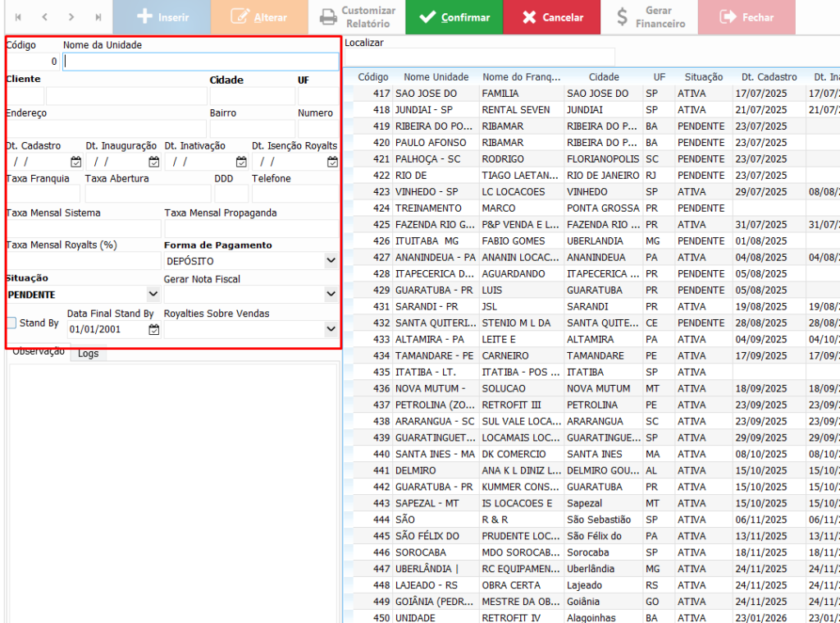Go to first record navigation arrow
The height and width of the screenshot is (623, 840).
(18, 17)
